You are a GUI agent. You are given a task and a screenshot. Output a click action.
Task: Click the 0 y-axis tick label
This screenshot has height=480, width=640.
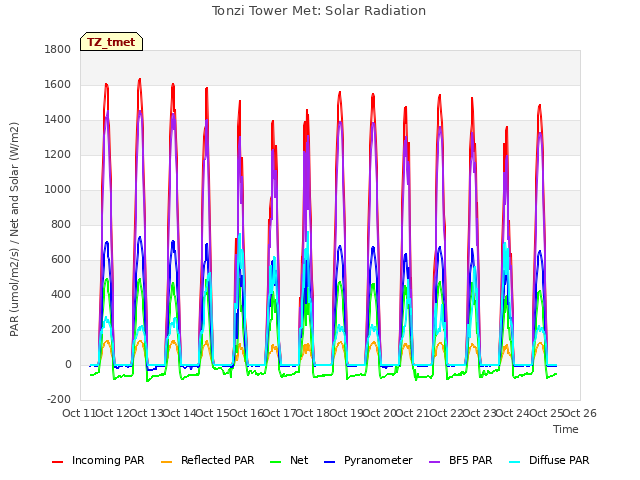(x=68, y=365)
